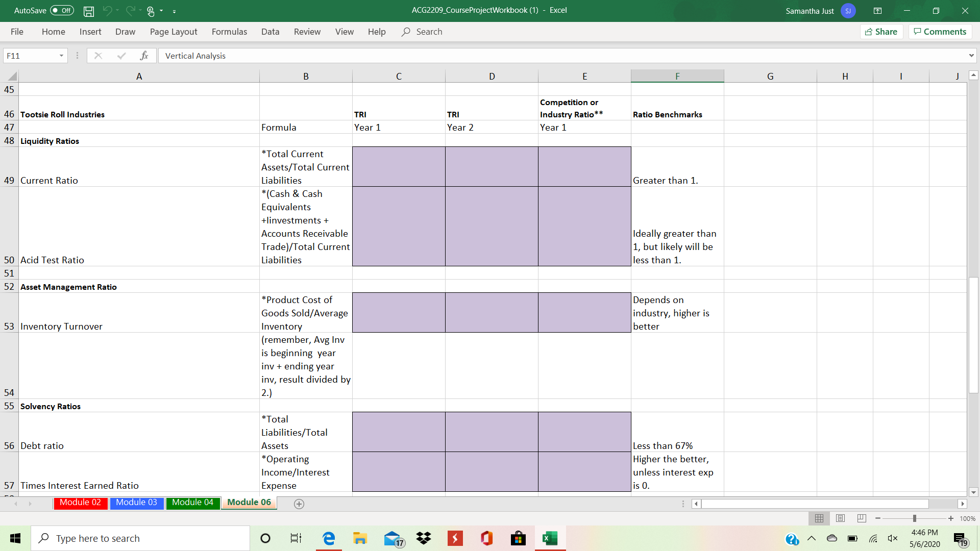Expand the formula bar with its chevron
Viewport: 980px width, 551px height.
(x=971, y=55)
